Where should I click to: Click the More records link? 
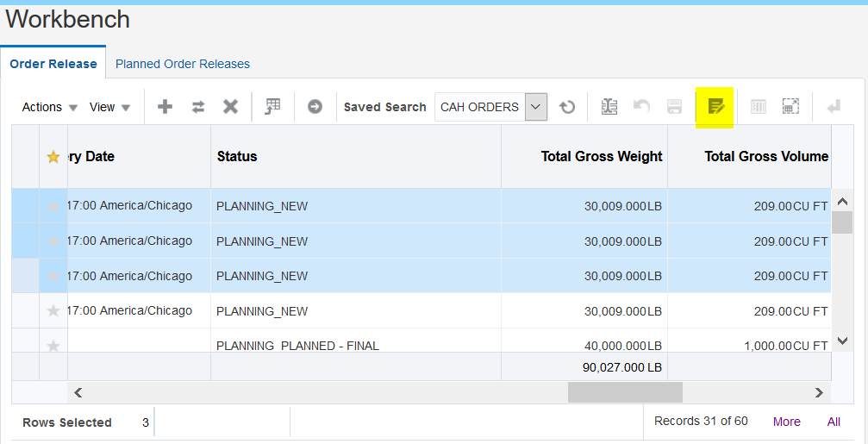point(786,422)
